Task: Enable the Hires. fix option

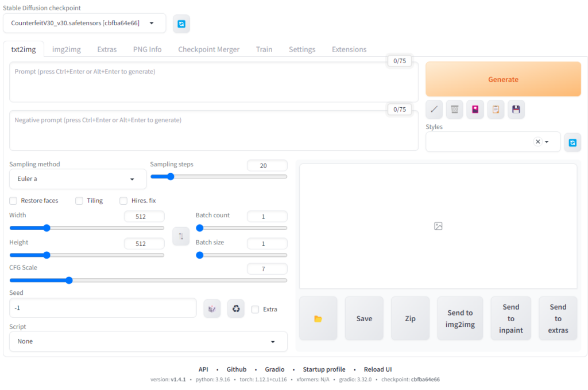Action: pos(123,201)
